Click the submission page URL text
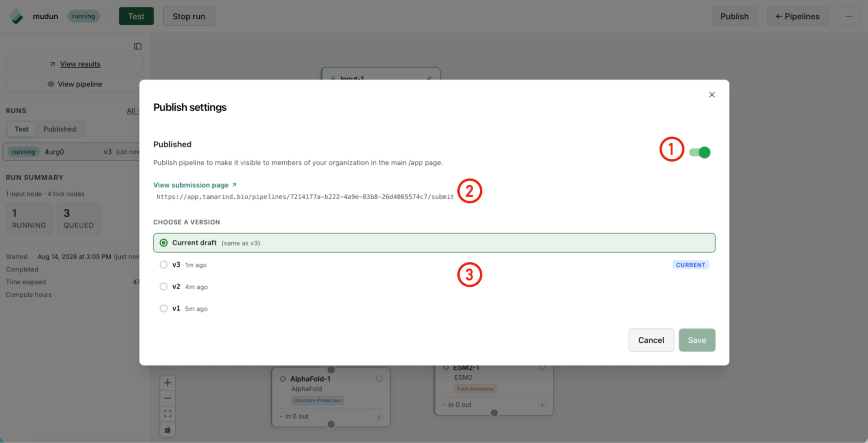Viewport: 868px width, 443px height. tap(305, 197)
